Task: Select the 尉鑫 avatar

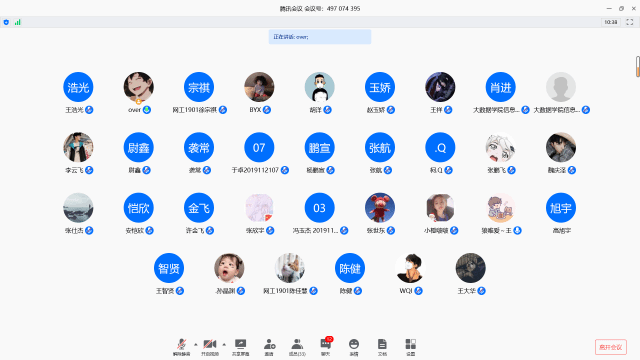Action: point(139,147)
